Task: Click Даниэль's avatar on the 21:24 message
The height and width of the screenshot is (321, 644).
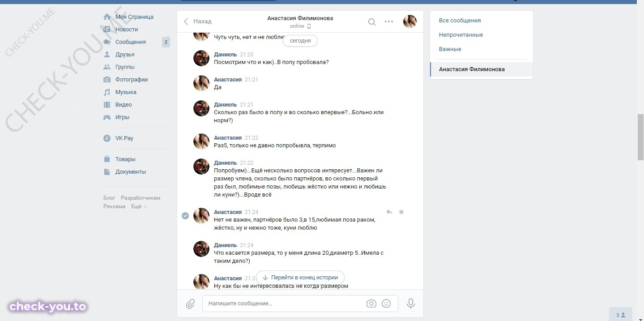Action: click(x=201, y=249)
